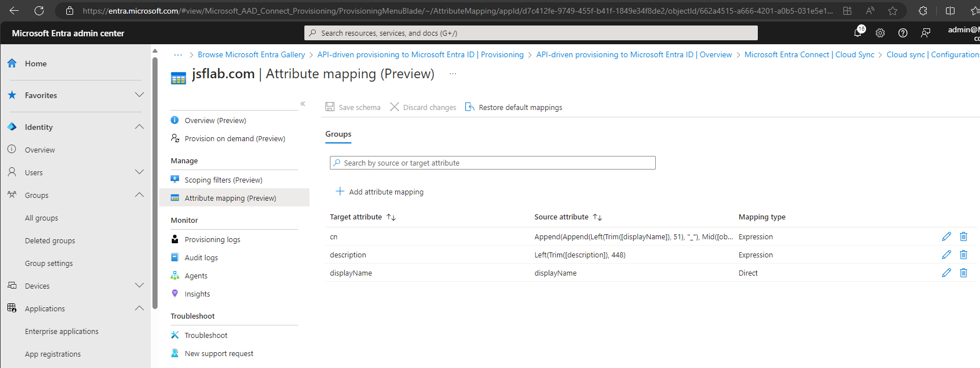
Task: Go to Browse Microsoft Entra Gallery breadcrumb
Action: tap(251, 55)
